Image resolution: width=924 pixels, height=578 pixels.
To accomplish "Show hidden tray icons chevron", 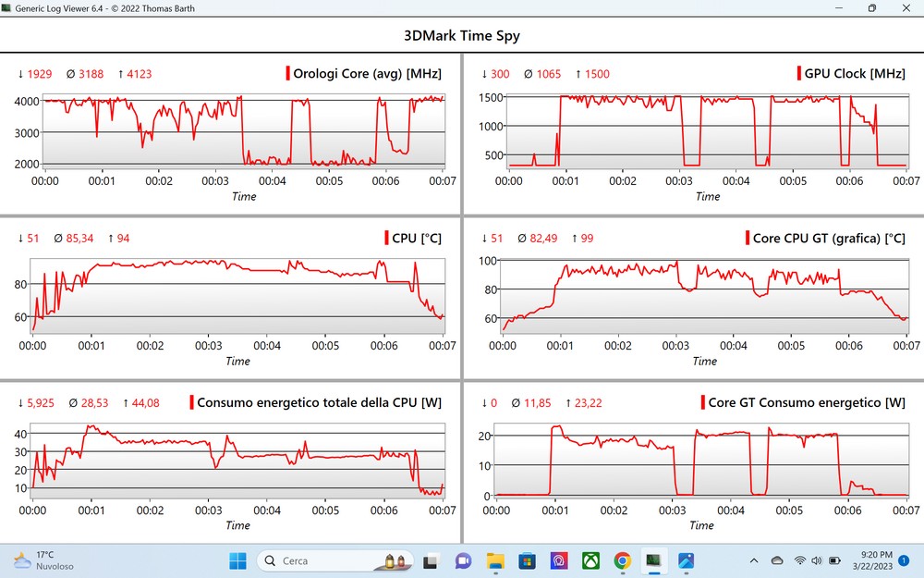I will (x=754, y=560).
